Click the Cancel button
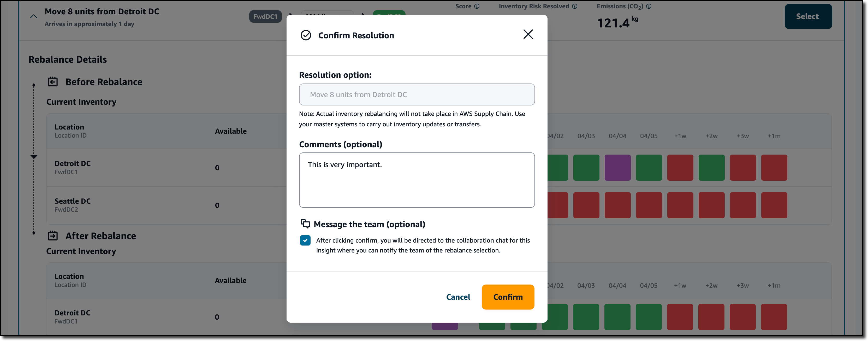Screen dimensions: 868x341 click(458, 297)
